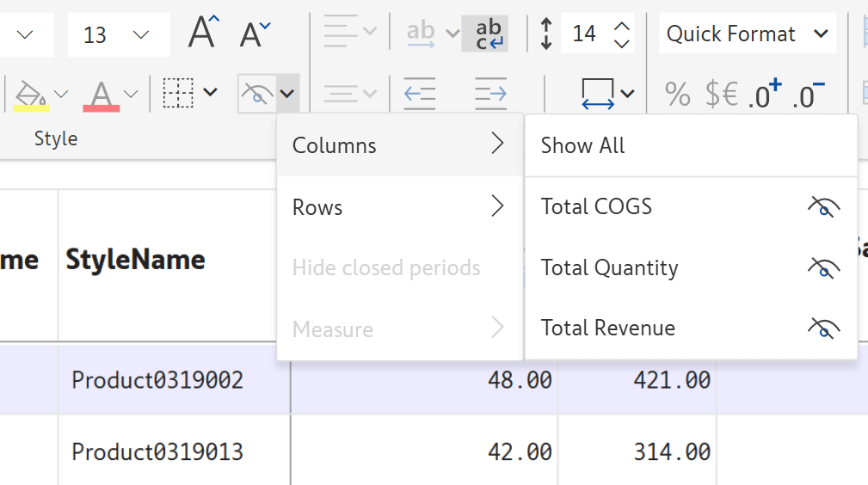Click the StyleName column header
Screen dimensions: 868x485
pos(136,260)
